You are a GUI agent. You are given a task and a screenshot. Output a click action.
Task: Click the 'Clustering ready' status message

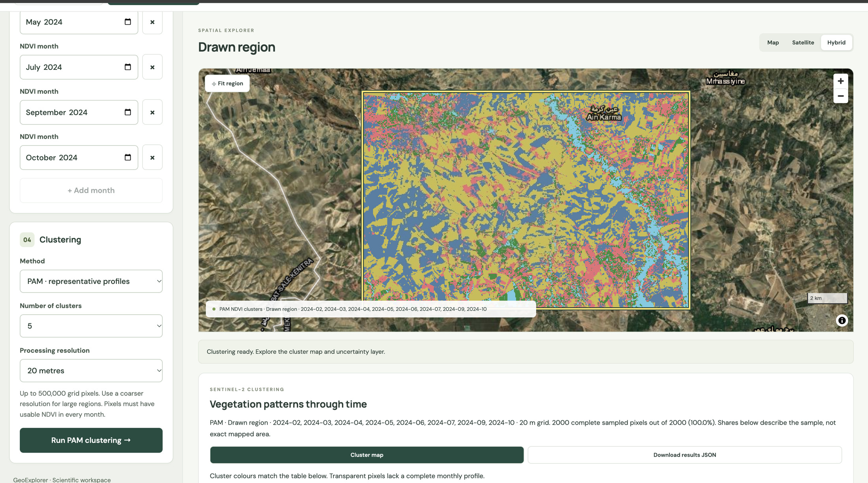296,352
